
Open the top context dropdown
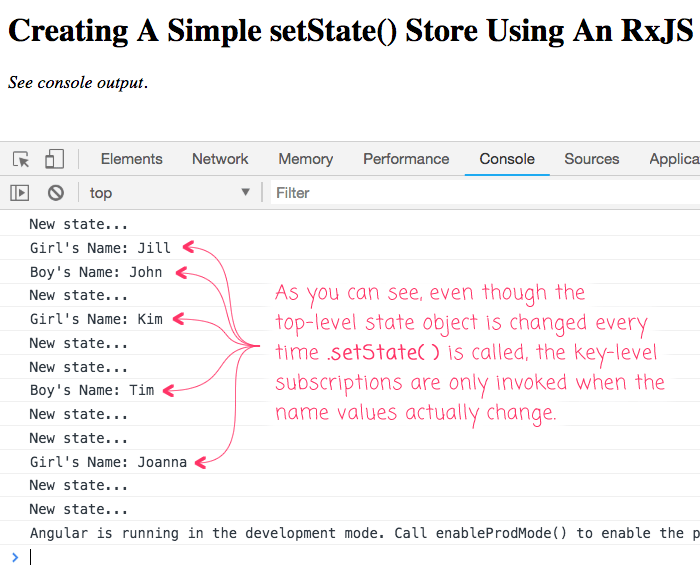click(x=170, y=193)
